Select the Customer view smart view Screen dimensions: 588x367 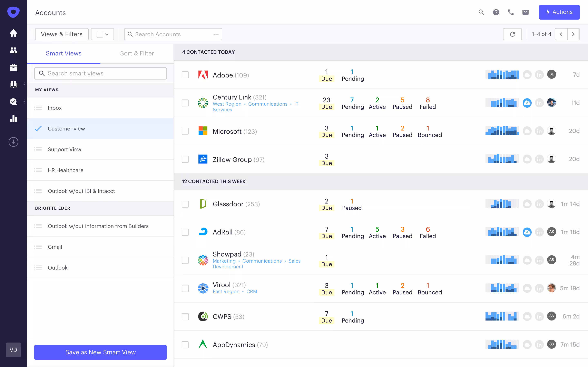pyautogui.click(x=66, y=129)
